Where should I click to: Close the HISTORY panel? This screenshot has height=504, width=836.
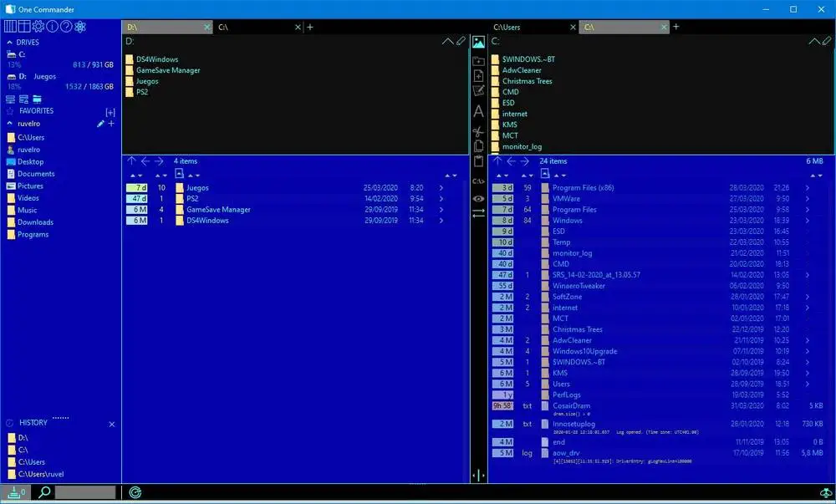click(x=112, y=425)
